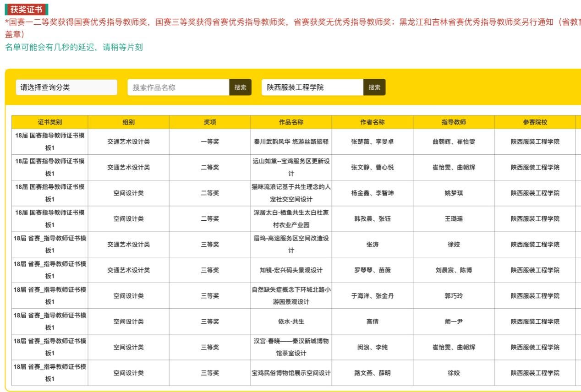Click the 证书类别 column header
Screen dimensions: 581x392
coord(50,122)
